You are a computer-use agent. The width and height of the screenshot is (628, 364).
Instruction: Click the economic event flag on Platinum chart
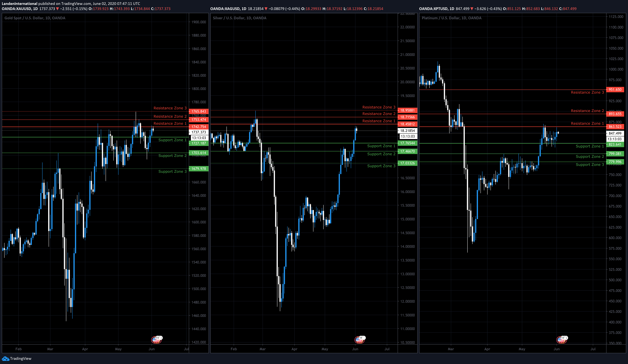tap(562, 339)
